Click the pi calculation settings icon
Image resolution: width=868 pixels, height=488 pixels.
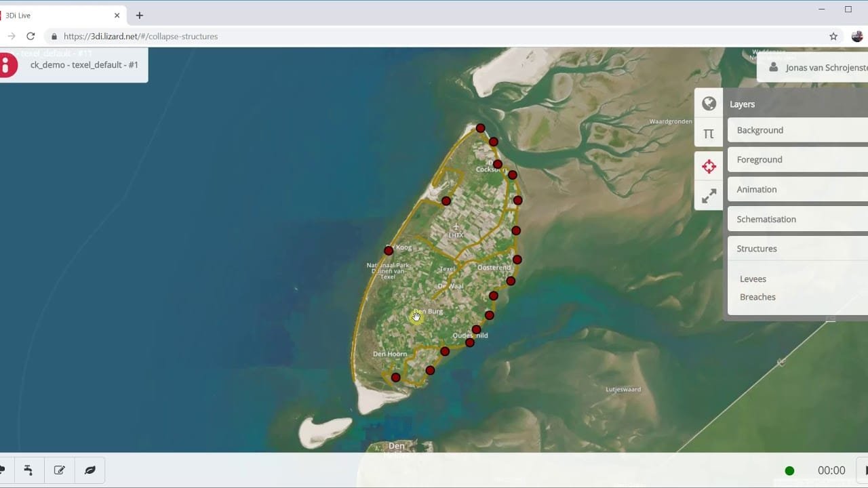709,134
